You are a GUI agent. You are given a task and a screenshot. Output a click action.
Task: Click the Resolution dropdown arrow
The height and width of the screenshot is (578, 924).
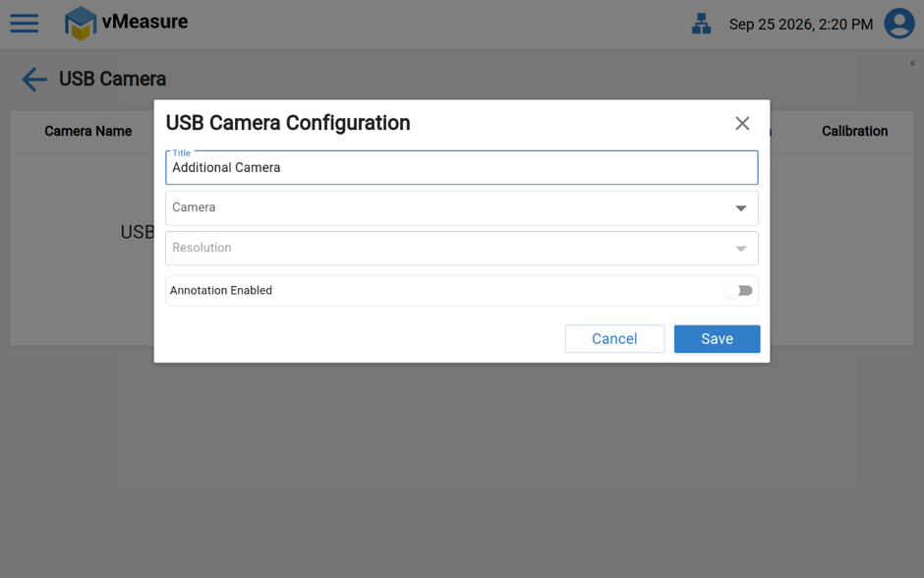(741, 249)
